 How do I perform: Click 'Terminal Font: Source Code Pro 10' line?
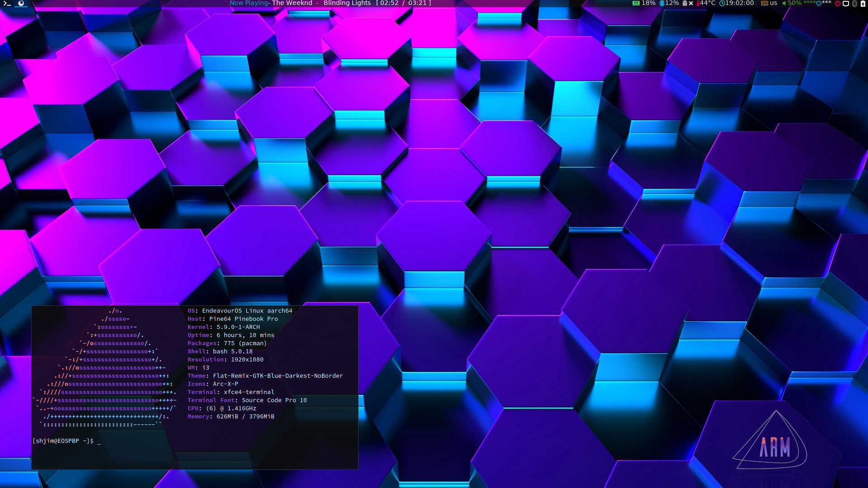[x=247, y=400]
